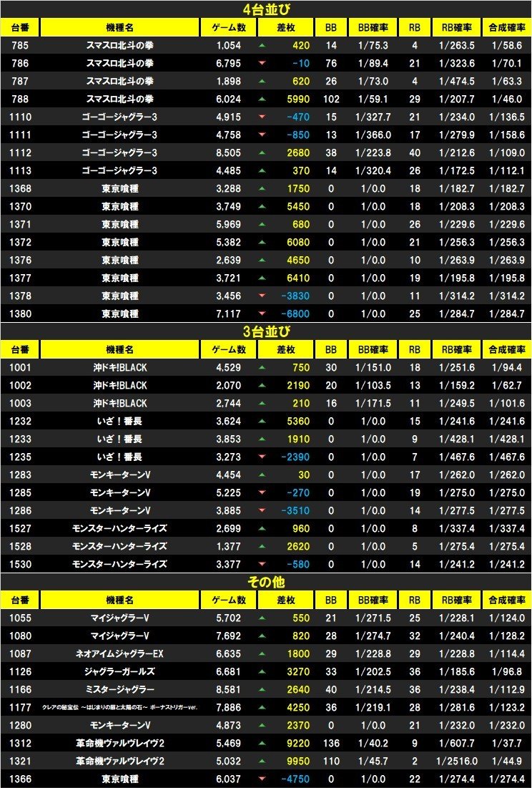532x788 pixels.
Task: Click the RB probability 1/2516.0
Action: coord(456,762)
